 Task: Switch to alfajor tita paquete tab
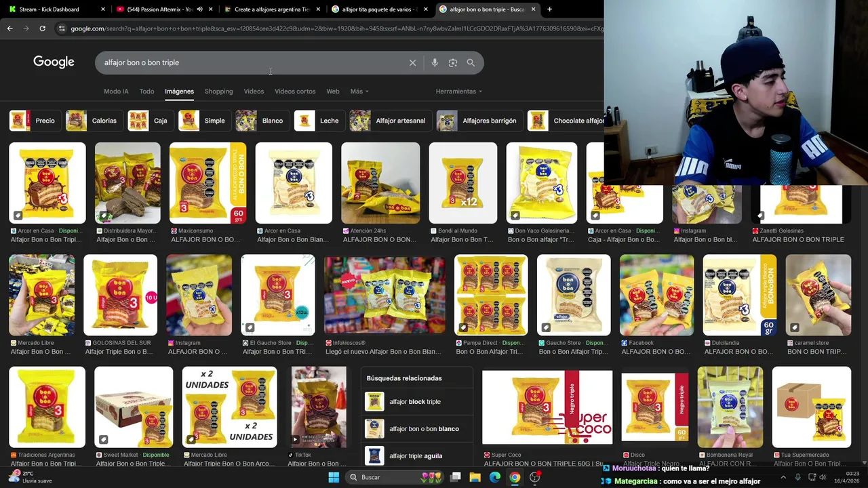[x=378, y=9]
